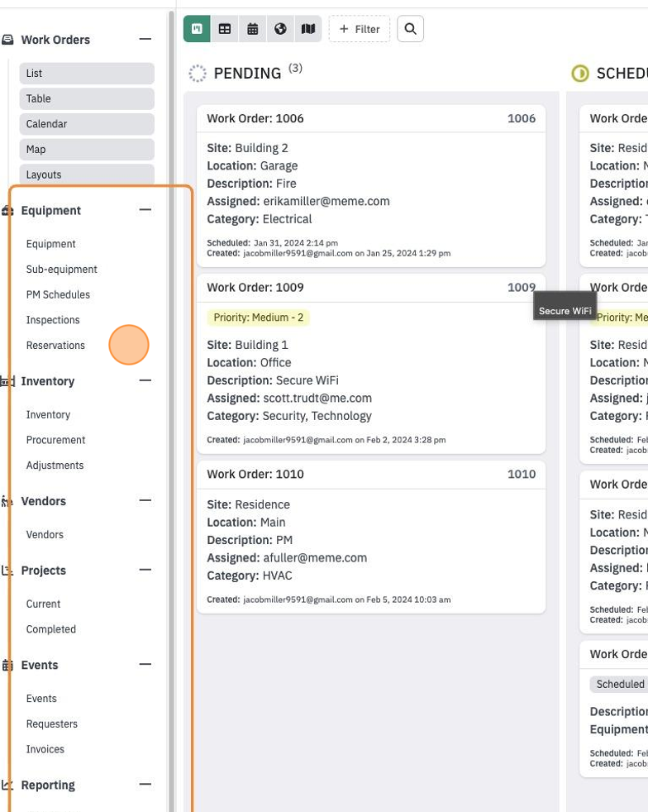The image size is (648, 812).
Task: Click the search magnifier button
Action: [411, 29]
